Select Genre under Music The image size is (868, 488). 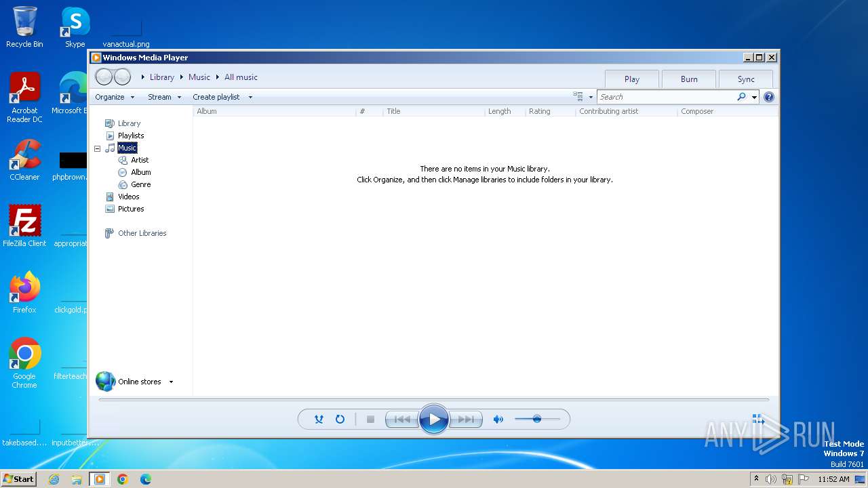(x=140, y=184)
